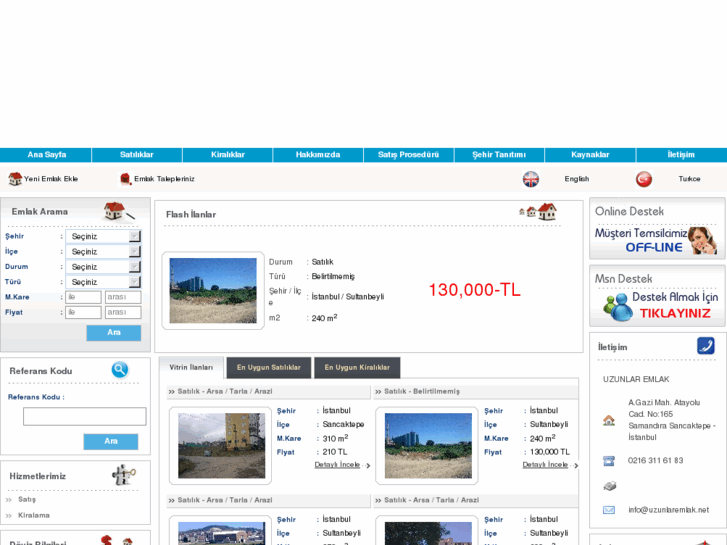Image resolution: width=727 pixels, height=545 pixels.
Task: Open Satış Prosedürü in the navigation bar
Action: tap(408, 155)
